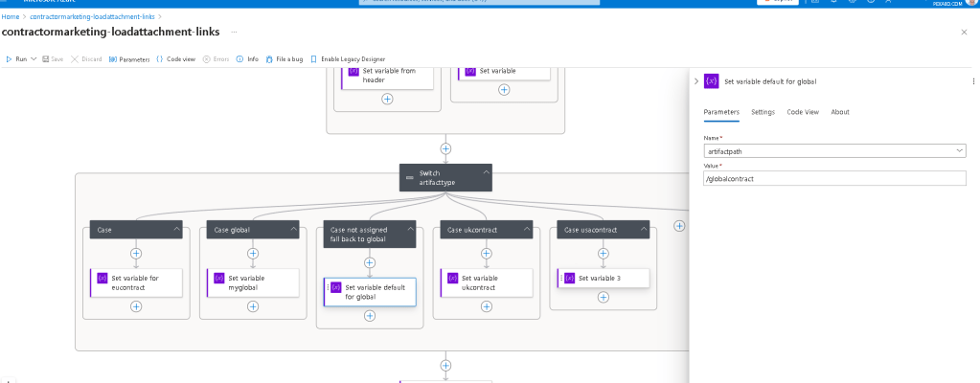The height and width of the screenshot is (383, 980).
Task: Open the Info toolbar item
Action: tap(247, 58)
